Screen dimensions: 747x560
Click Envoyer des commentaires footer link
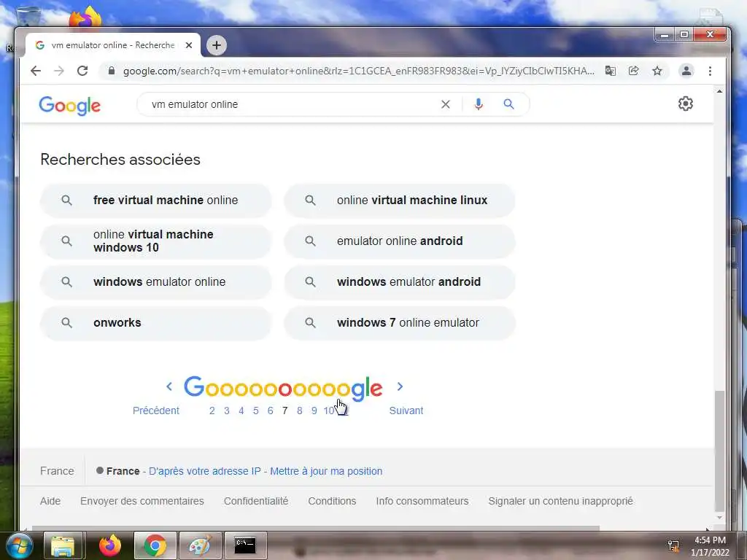[142, 501]
